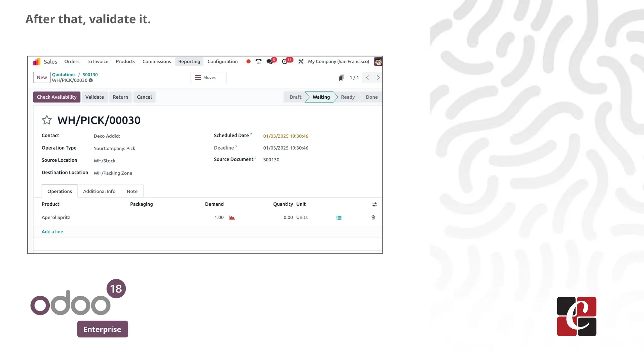The image size is (644, 362).
Task: Open the Moves smart button
Action: 208,78
